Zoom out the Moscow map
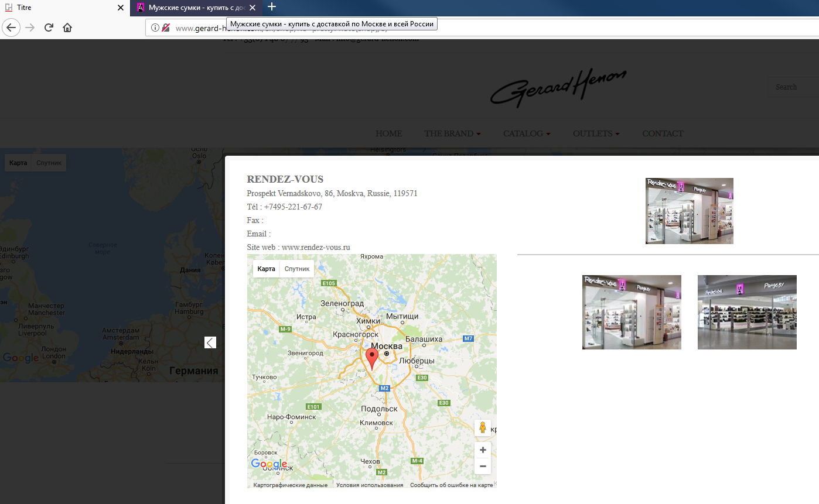This screenshot has height=504, width=819. (x=483, y=467)
